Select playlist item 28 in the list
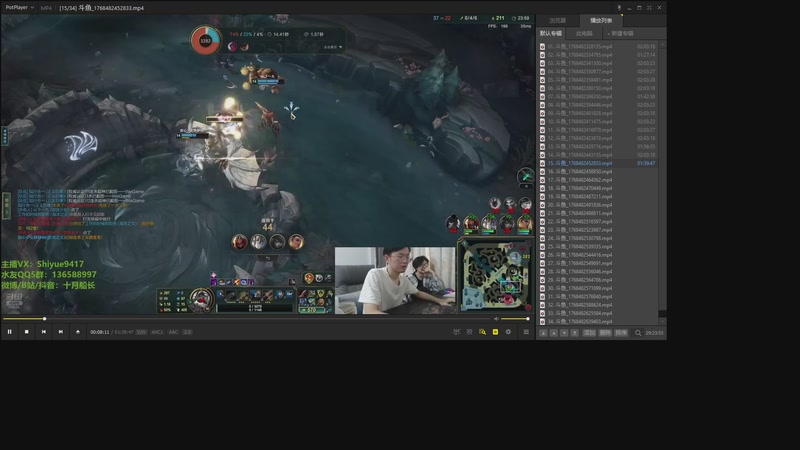The image size is (800, 450). 598,271
